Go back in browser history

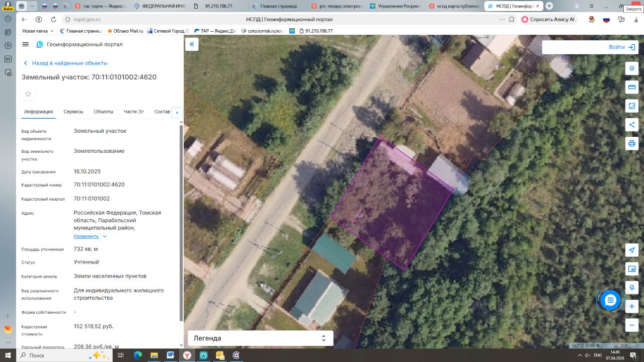click(24, 19)
